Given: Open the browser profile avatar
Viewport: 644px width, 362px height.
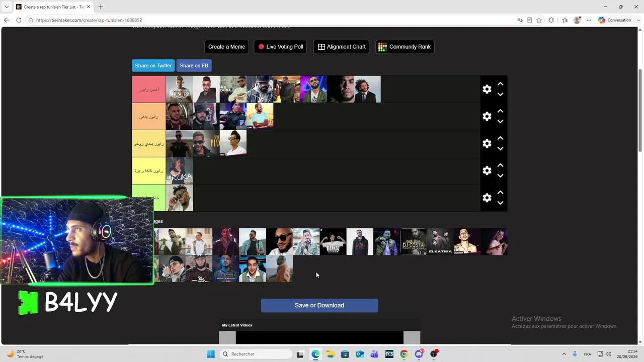Looking at the screenshot, I should tap(577, 20).
